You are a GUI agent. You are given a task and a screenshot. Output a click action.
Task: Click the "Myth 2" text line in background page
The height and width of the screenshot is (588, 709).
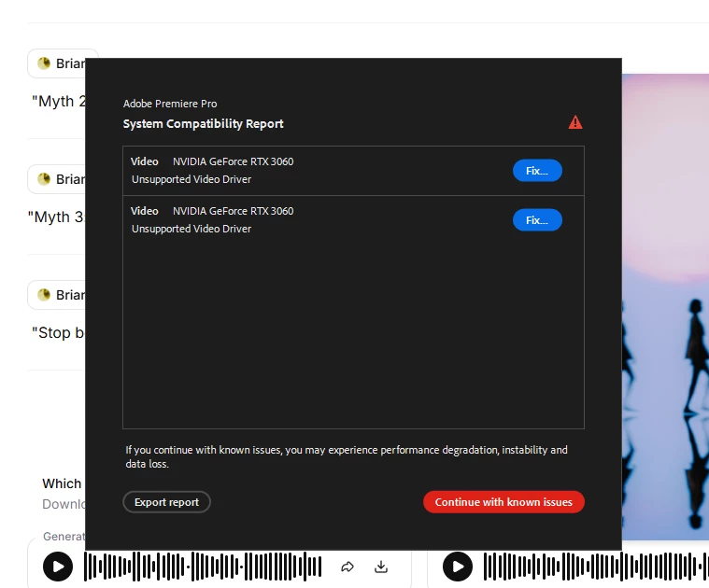click(x=58, y=101)
